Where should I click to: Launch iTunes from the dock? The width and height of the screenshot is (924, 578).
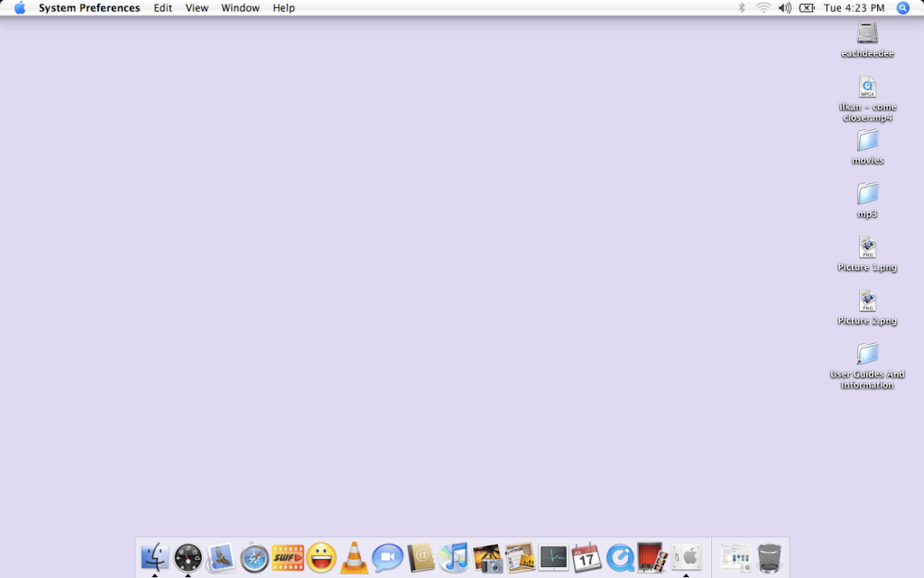coord(454,557)
